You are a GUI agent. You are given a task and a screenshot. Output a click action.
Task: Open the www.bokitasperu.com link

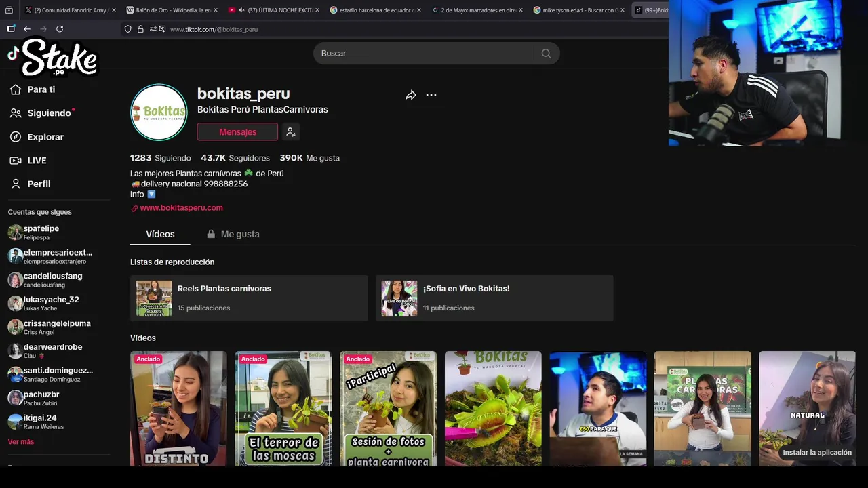click(x=181, y=208)
